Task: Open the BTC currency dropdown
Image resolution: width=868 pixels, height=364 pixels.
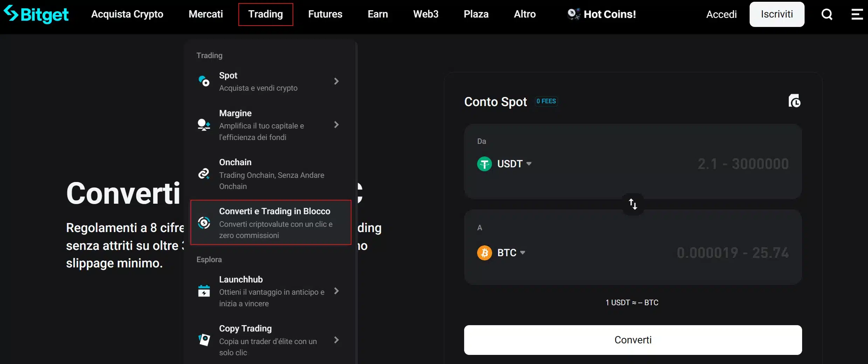Action: click(x=511, y=253)
